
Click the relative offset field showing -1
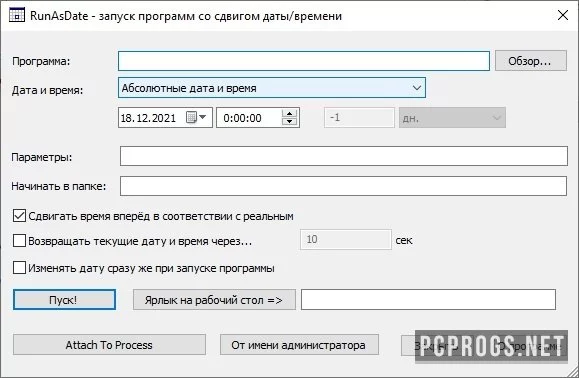(359, 118)
